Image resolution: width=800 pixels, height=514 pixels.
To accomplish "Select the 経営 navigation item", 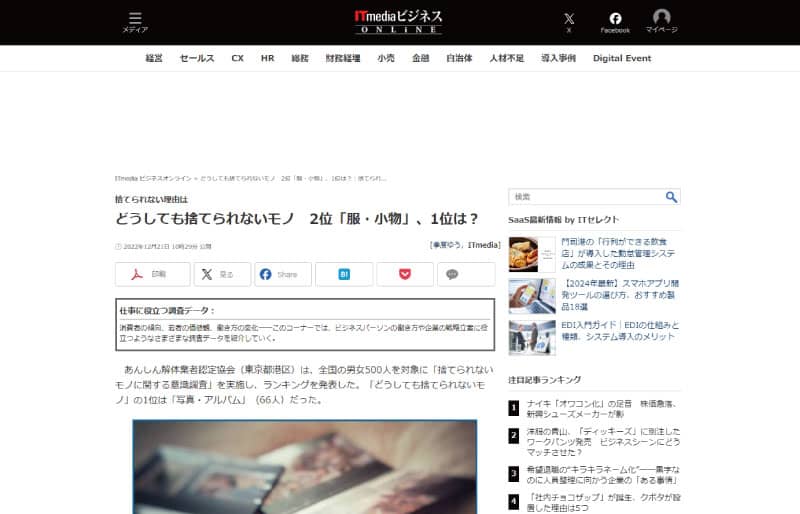I will click(154, 59).
